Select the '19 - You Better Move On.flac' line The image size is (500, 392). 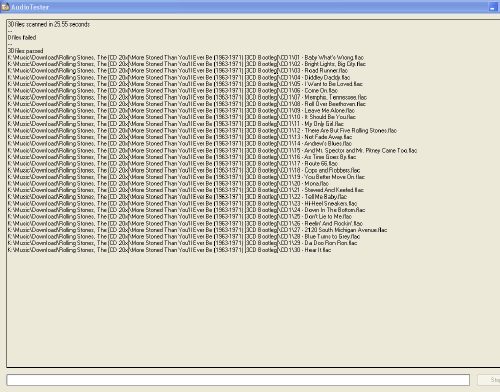click(x=186, y=177)
